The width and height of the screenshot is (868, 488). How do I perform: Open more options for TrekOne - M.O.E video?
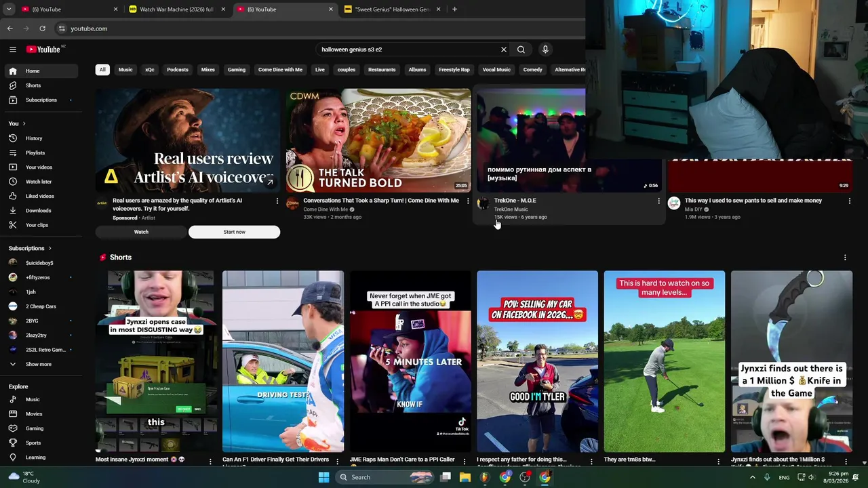click(658, 201)
